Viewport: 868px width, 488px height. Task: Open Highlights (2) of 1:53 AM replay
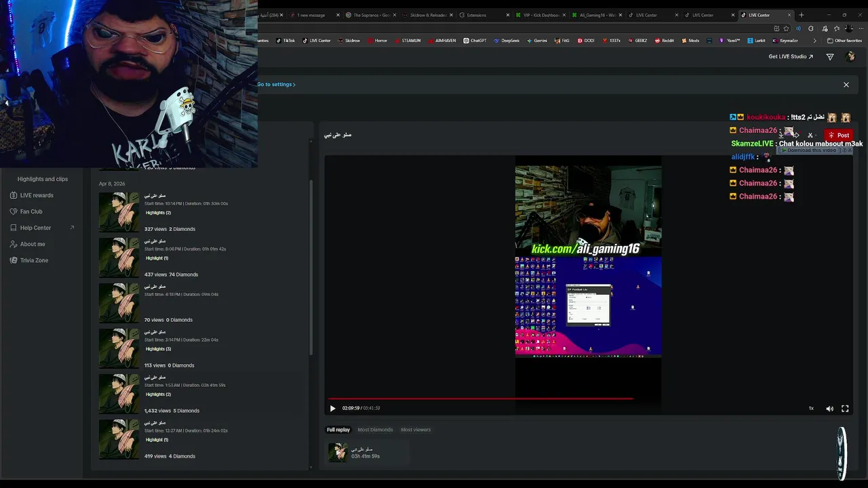(x=158, y=394)
